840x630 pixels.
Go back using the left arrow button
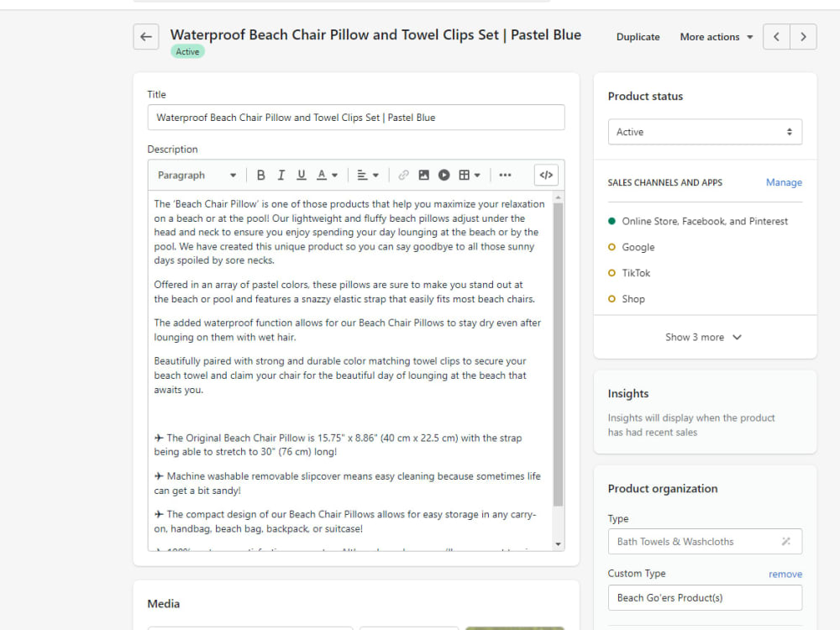(x=145, y=37)
